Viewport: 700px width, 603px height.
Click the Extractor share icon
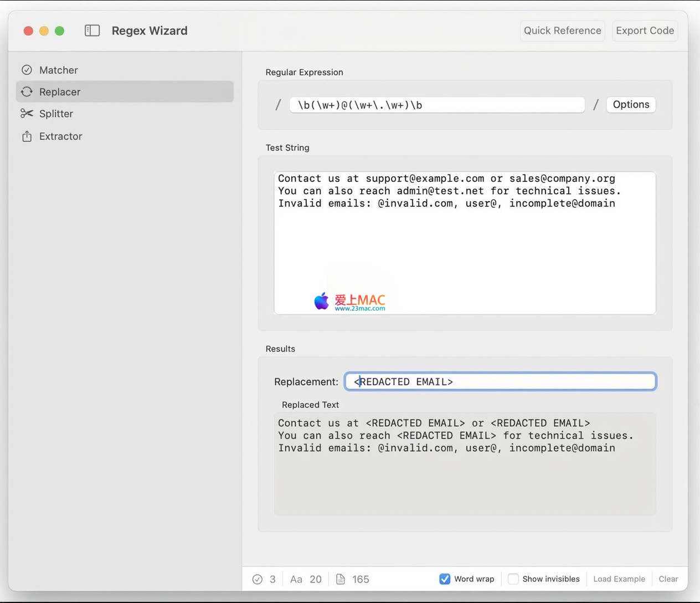(x=27, y=136)
